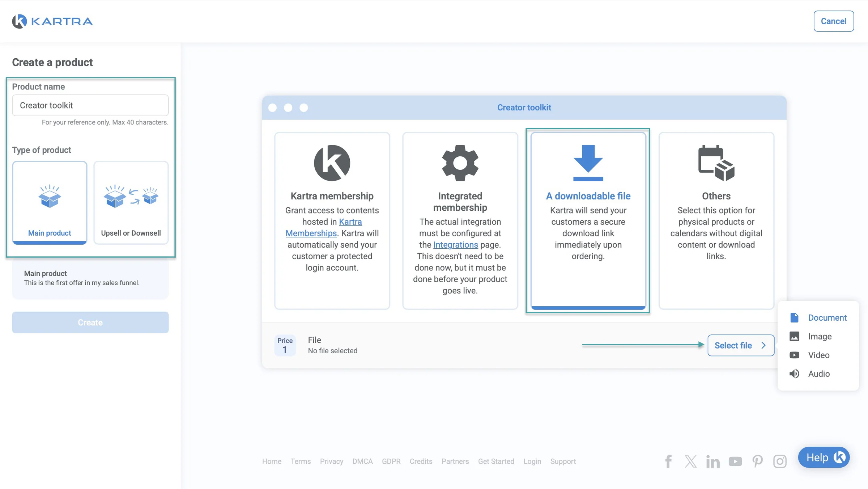Open the YouTube social icon
868x489 pixels.
click(x=735, y=461)
